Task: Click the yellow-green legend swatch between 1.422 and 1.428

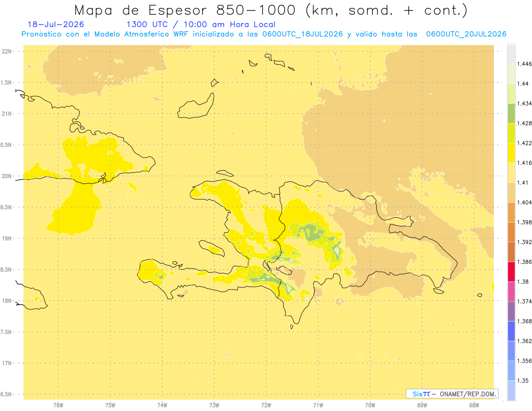Action: pyautogui.click(x=511, y=133)
